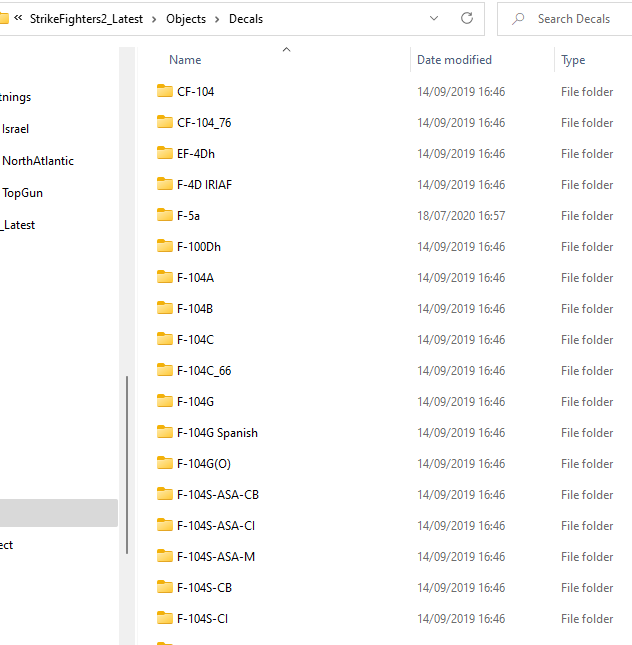Image resolution: width=632 pixels, height=645 pixels.
Task: Click the CF-104 folder icon
Action: tap(165, 91)
